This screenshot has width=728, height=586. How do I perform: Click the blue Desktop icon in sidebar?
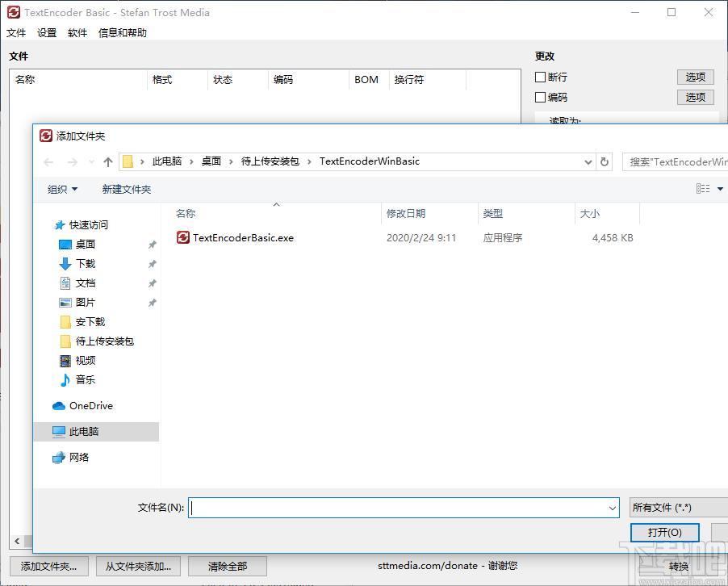(65, 245)
